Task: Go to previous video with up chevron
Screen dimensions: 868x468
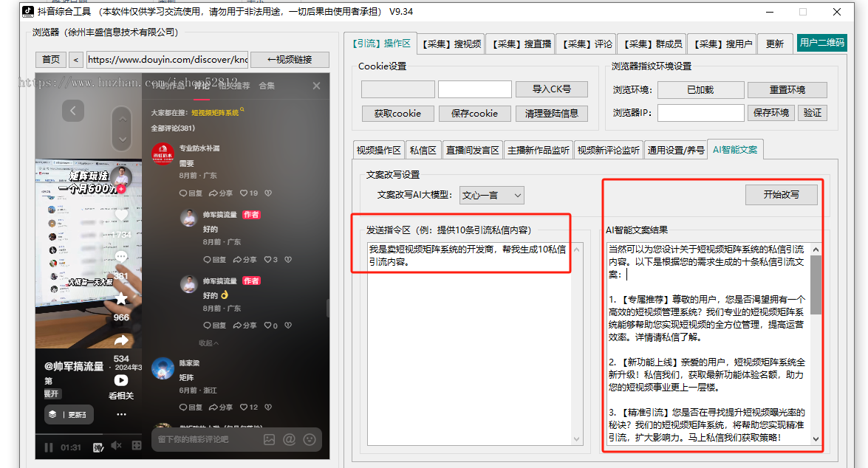Action: tap(123, 118)
